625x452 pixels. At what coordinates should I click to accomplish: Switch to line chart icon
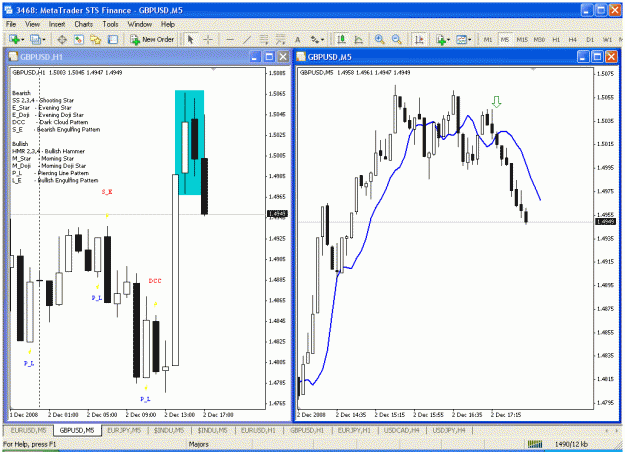pos(359,39)
